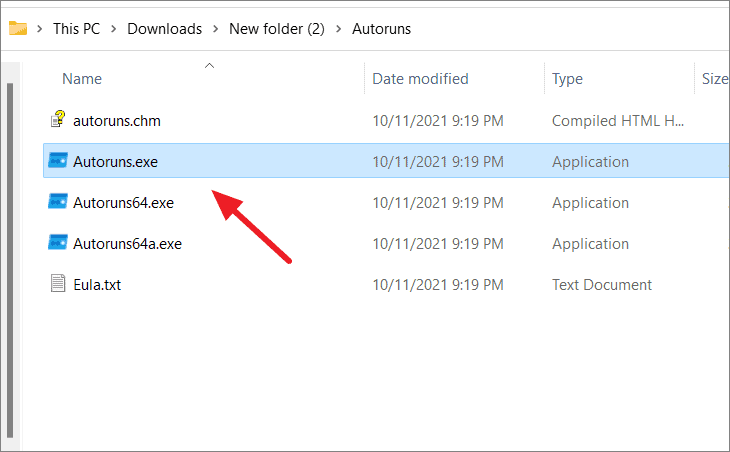Navigate to This PC breadcrumb
Viewport: 730px width, 452px height.
point(76,29)
